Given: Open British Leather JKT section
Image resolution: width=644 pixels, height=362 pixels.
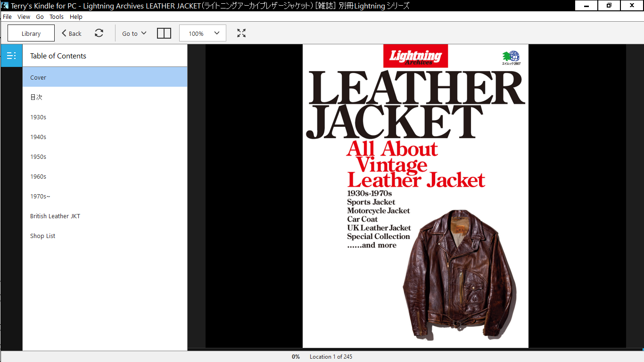Looking at the screenshot, I should [x=105, y=216].
